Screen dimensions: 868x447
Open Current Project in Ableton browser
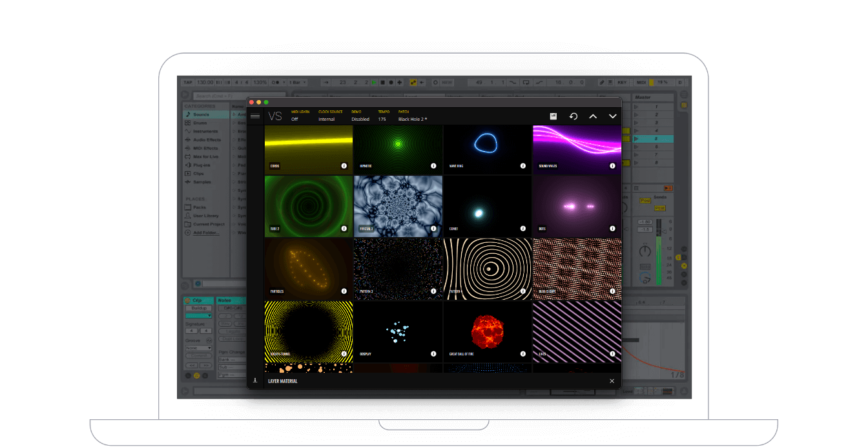tap(205, 224)
